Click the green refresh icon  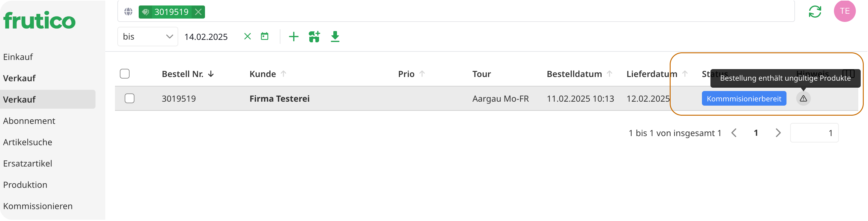pos(815,12)
